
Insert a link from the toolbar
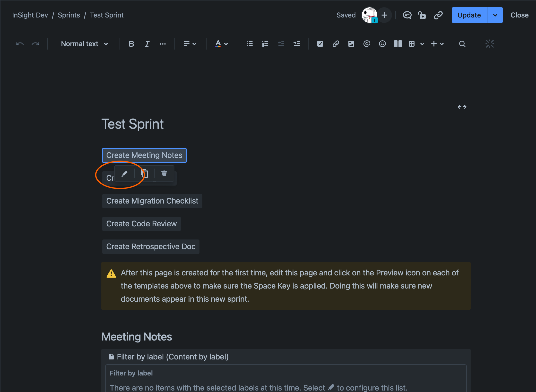[x=336, y=44]
